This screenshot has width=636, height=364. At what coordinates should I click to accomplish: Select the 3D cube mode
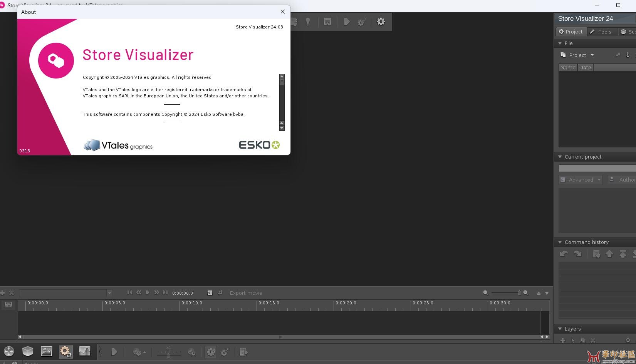pyautogui.click(x=28, y=351)
